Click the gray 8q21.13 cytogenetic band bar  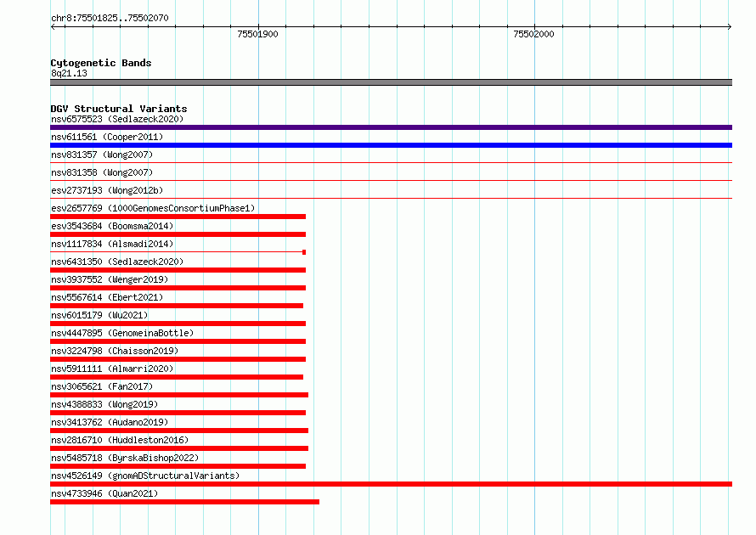(x=391, y=82)
